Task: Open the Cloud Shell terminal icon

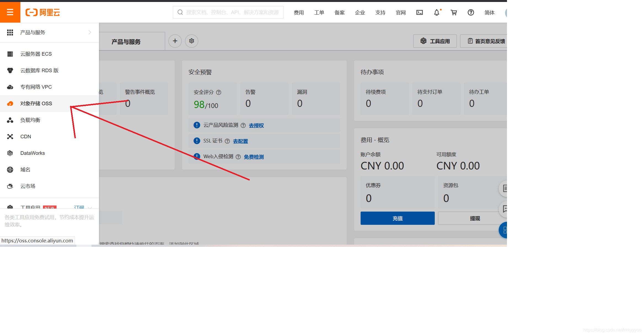Action: (x=419, y=12)
